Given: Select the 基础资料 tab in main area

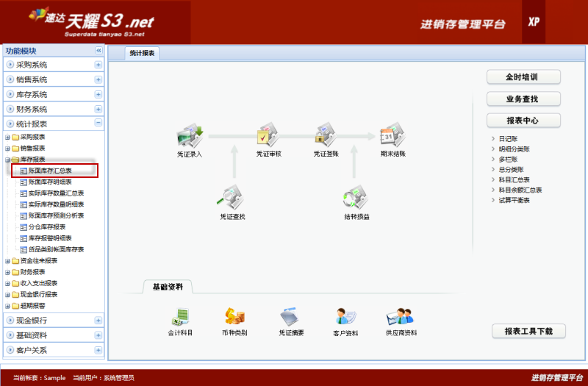Looking at the screenshot, I should [167, 286].
